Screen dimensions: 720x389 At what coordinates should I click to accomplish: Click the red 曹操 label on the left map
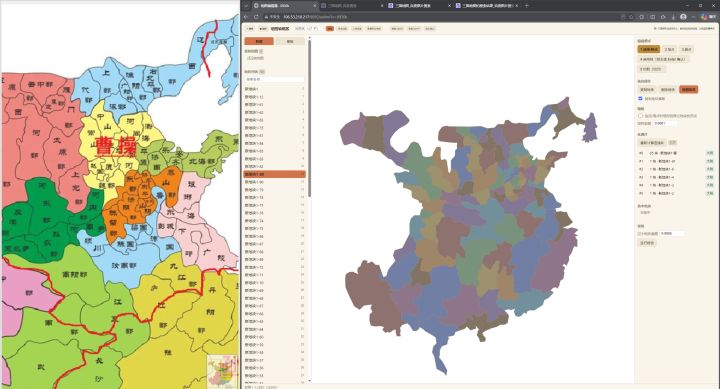[116, 147]
